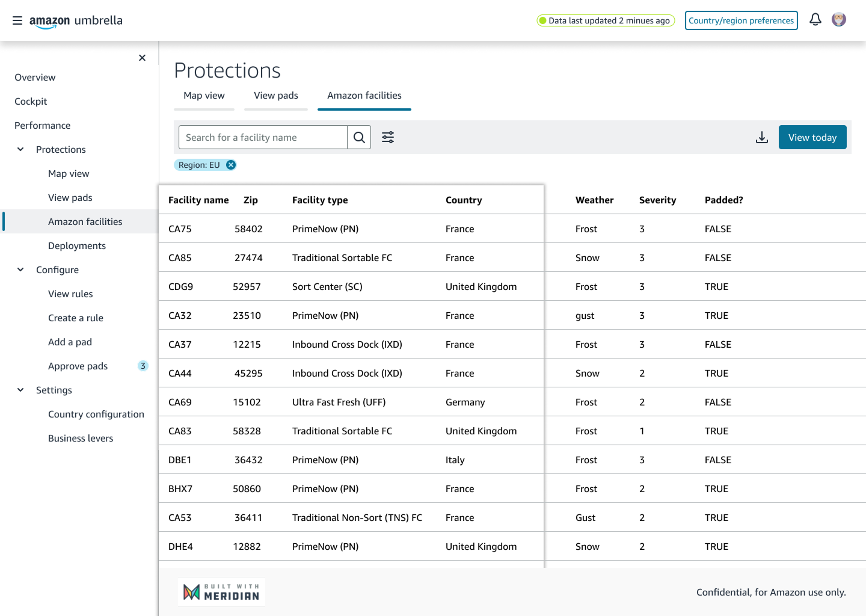Click zip code 52957
866x616 pixels.
247,286
